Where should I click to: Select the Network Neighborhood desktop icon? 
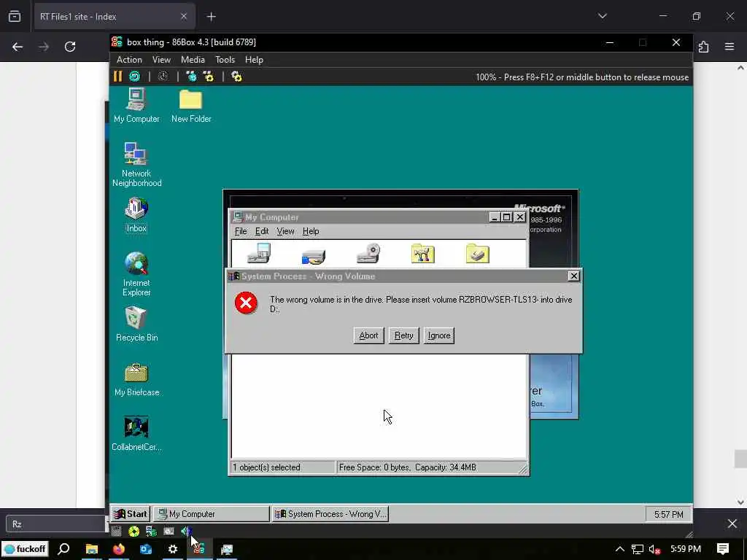[x=136, y=165]
